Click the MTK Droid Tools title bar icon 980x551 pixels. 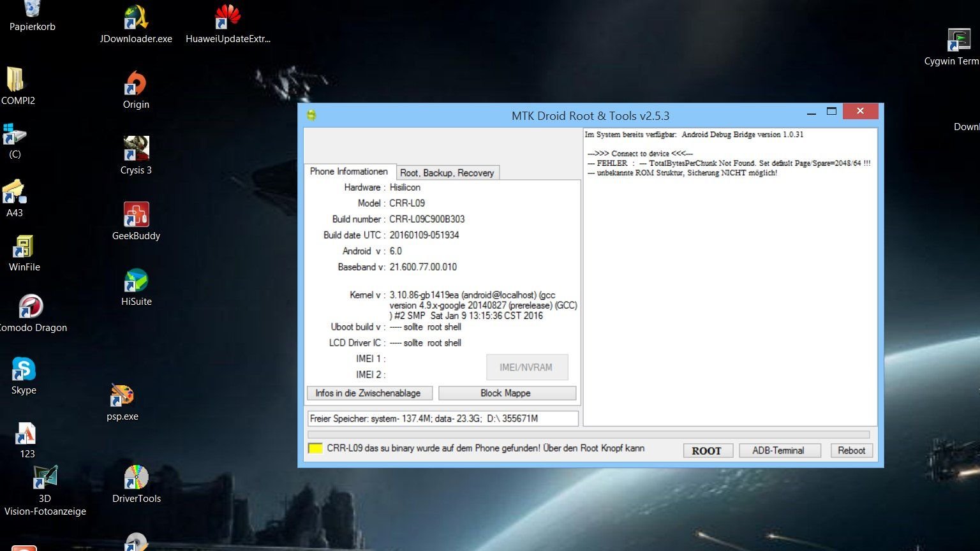click(x=311, y=115)
